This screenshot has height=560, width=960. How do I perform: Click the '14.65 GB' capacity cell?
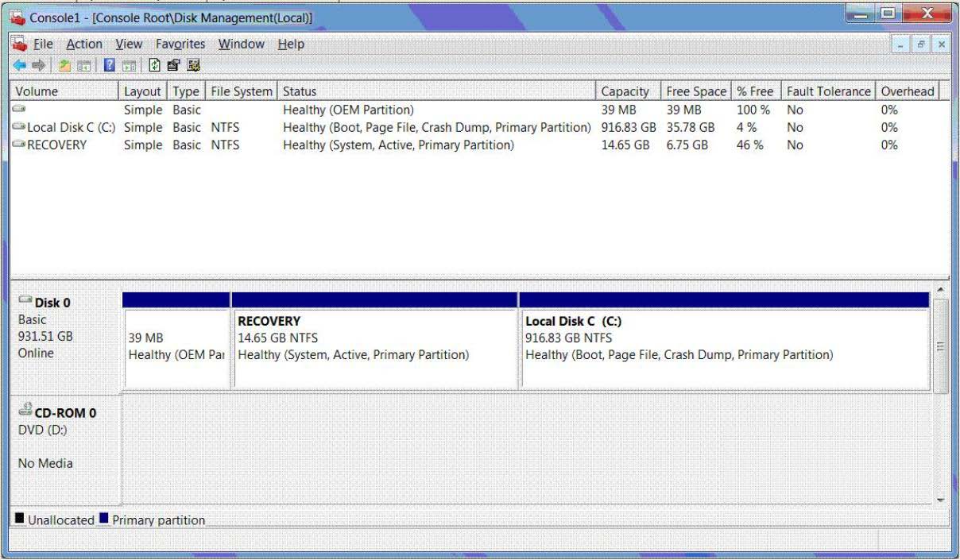coord(625,145)
